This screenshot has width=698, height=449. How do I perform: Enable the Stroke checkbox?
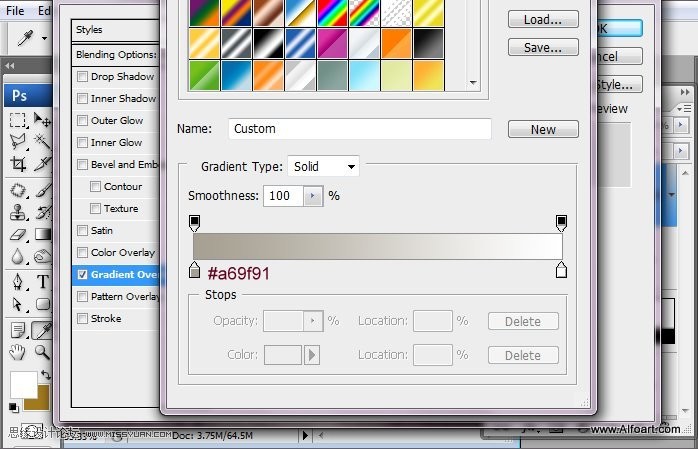(82, 319)
